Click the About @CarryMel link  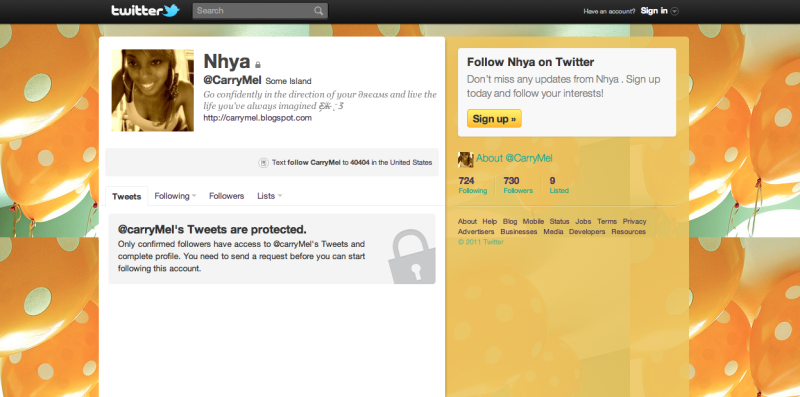click(514, 158)
